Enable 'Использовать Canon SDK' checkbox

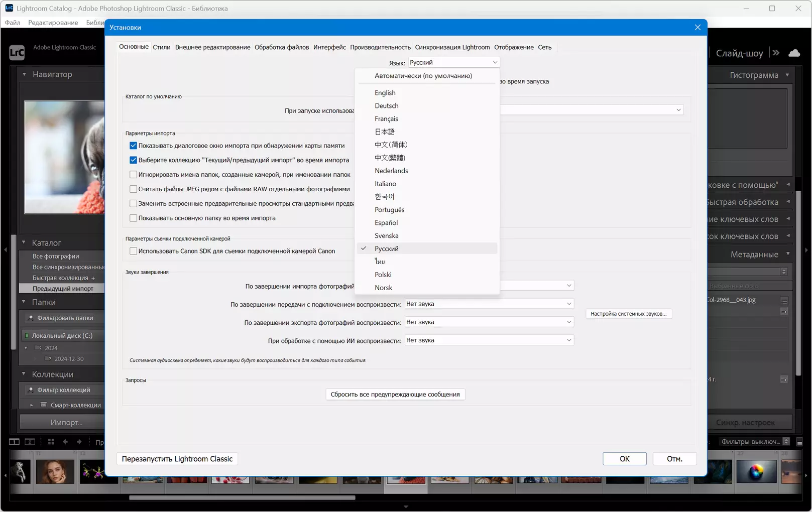[x=133, y=251]
